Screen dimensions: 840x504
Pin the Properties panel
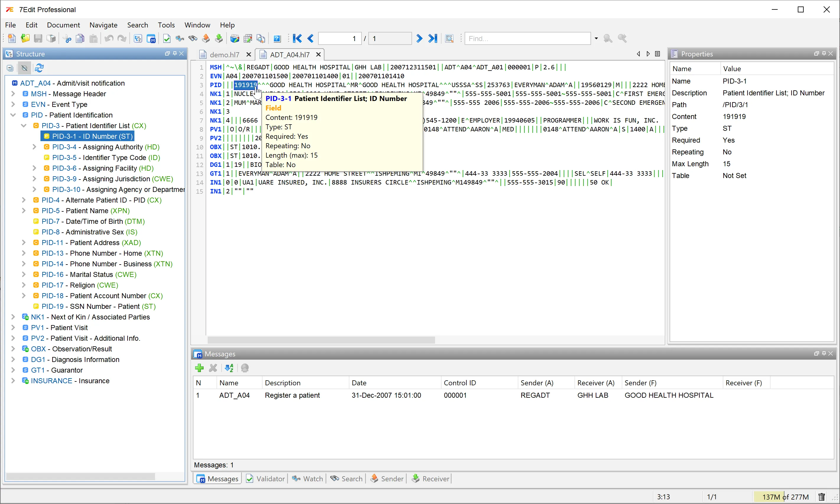pos(824,54)
